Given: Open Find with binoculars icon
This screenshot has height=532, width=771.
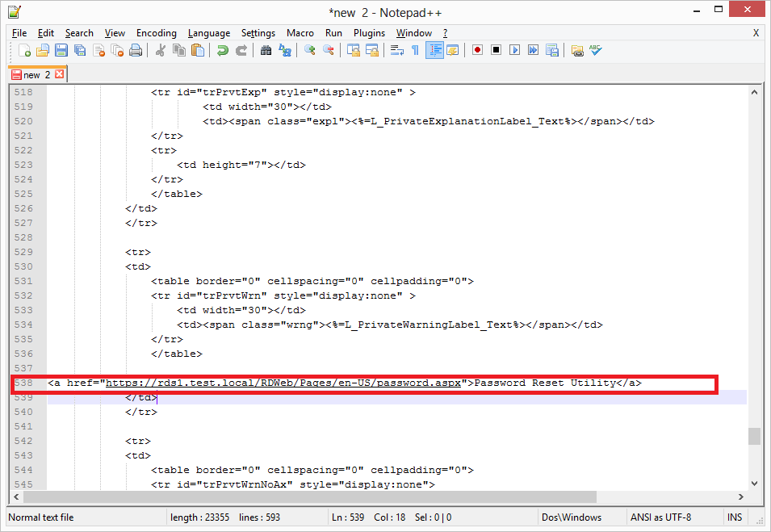Looking at the screenshot, I should 266,50.
